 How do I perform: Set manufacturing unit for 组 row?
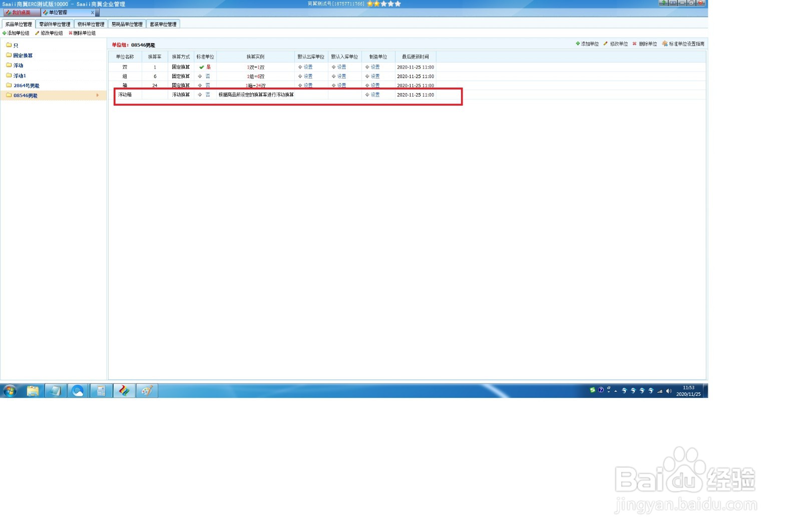[372, 77]
